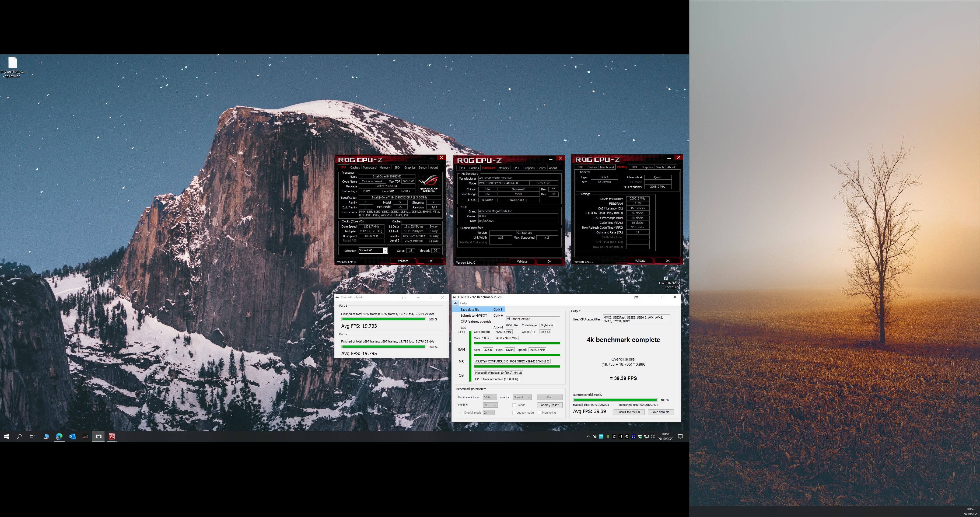The image size is (980, 517).
Task: Choose Submit to HWBOT menu entry
Action: (479, 315)
